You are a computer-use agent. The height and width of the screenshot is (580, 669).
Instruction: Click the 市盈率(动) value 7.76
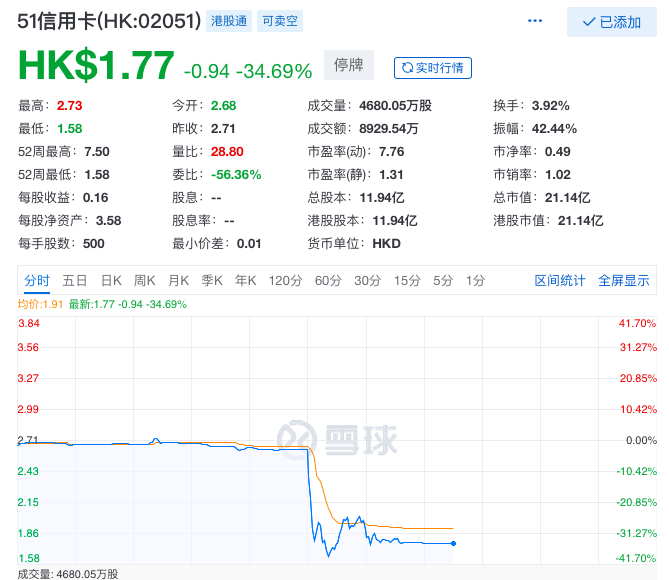pyautogui.click(x=391, y=152)
